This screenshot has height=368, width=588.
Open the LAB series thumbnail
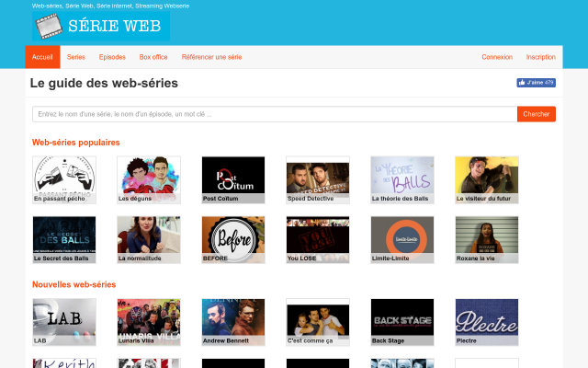pos(64,322)
